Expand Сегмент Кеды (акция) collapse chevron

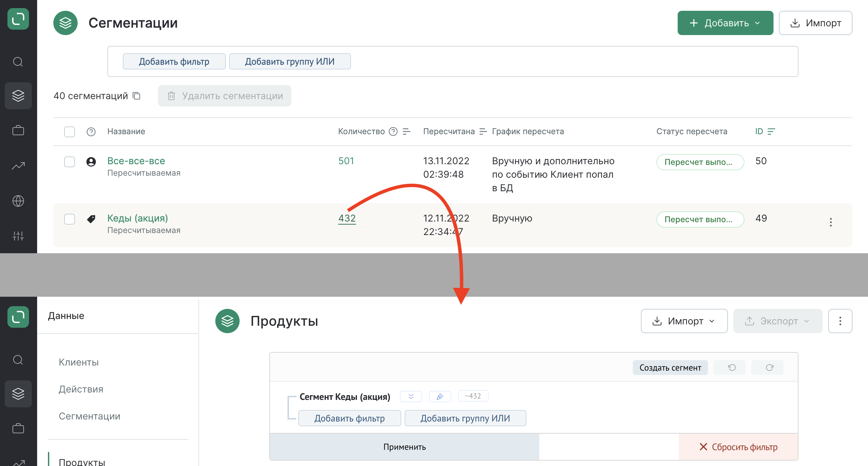point(411,396)
